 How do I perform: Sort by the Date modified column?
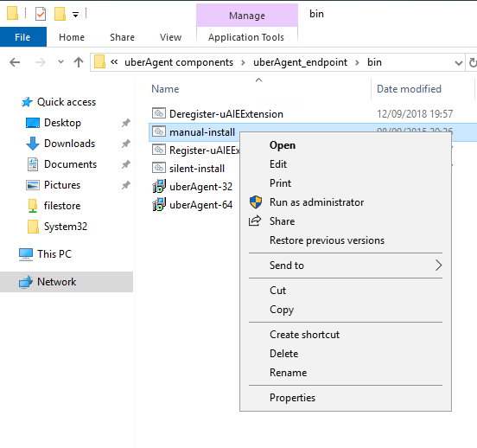tap(409, 89)
